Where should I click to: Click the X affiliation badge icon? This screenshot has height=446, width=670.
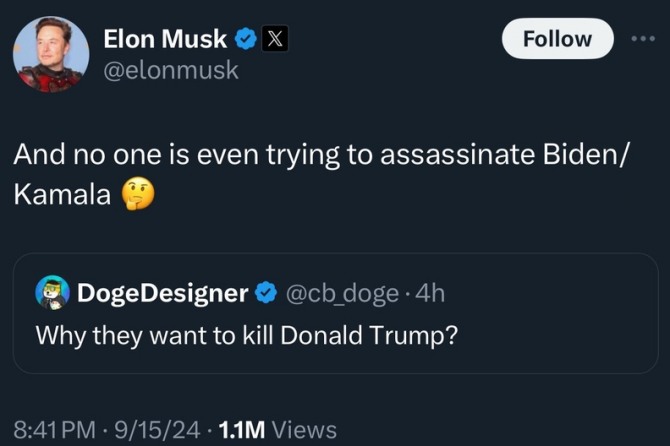[277, 40]
